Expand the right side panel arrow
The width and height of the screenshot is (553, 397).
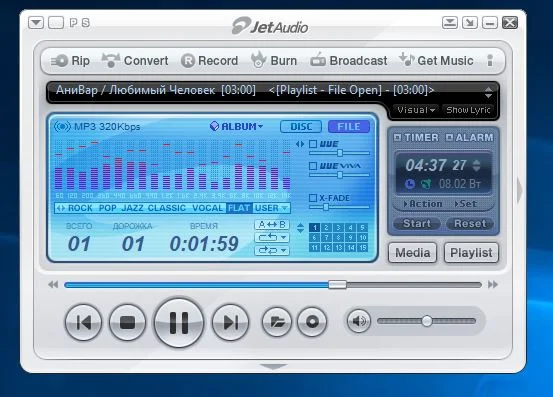pyautogui.click(x=519, y=190)
